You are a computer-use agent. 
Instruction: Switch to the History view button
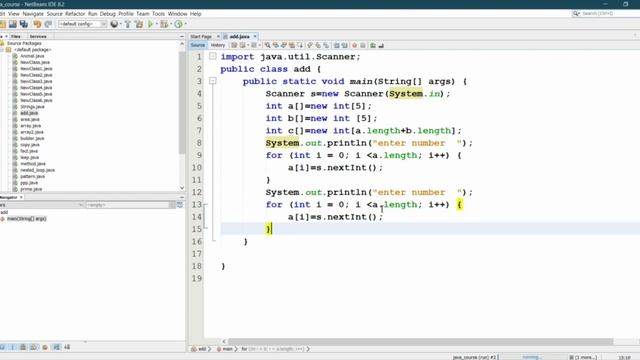218,45
